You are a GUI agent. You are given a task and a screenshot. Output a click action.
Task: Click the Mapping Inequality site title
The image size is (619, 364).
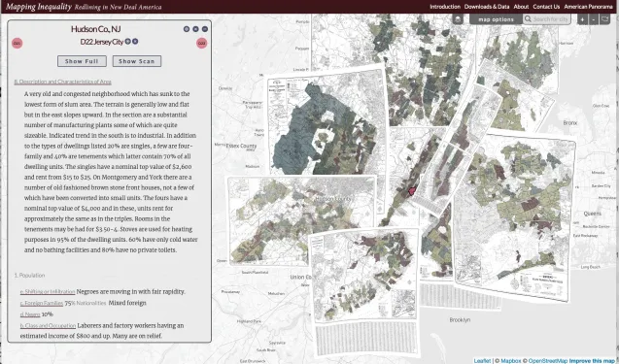[39, 7]
